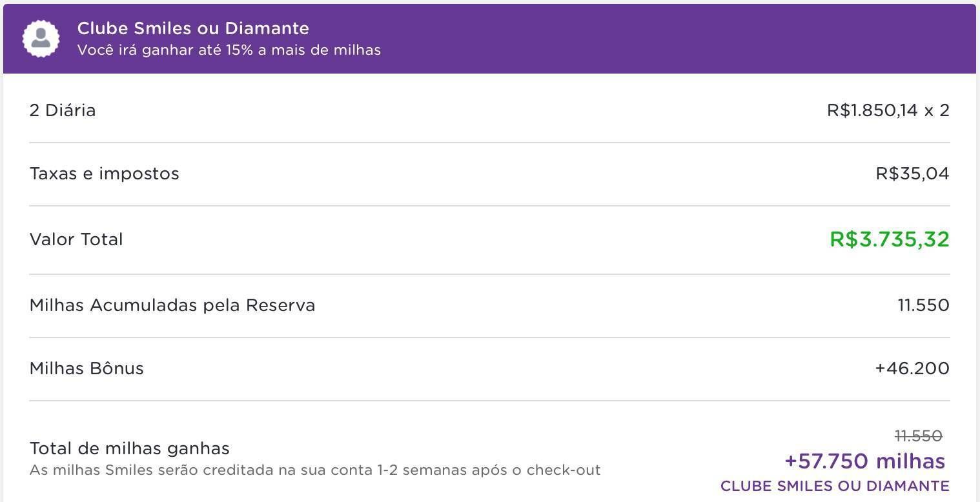Click the miles credit after check-out note
This screenshot has width=980, height=502.
click(315, 470)
